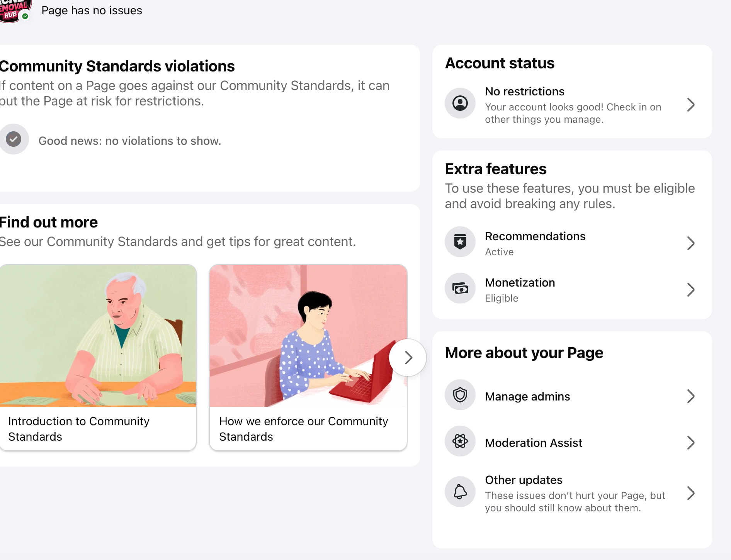Open the Moderation Assist chevron arrow

coord(691,443)
